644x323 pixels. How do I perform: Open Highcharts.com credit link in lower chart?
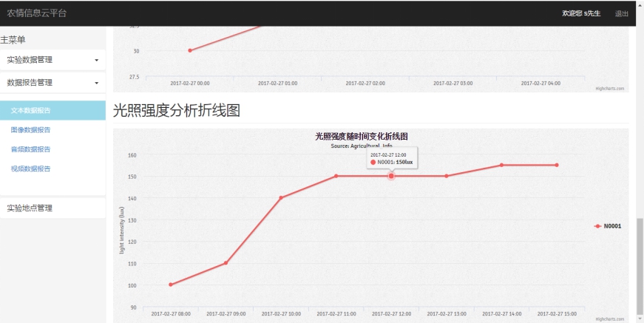[610, 319]
